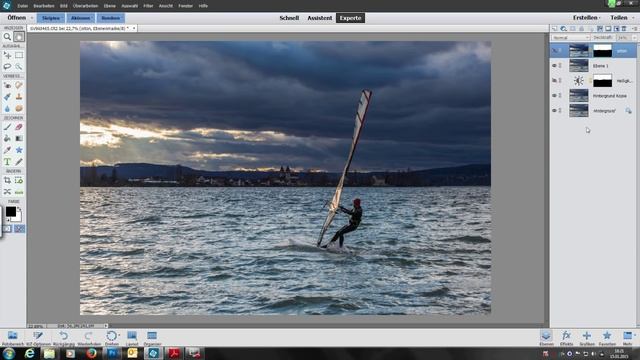Show the Effekte panel

point(566,338)
